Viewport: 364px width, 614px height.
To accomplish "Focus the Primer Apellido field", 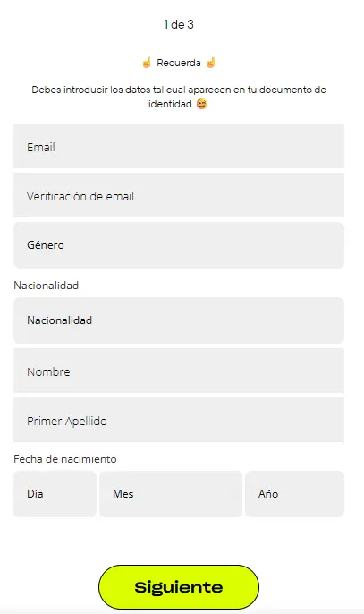I will [x=179, y=420].
